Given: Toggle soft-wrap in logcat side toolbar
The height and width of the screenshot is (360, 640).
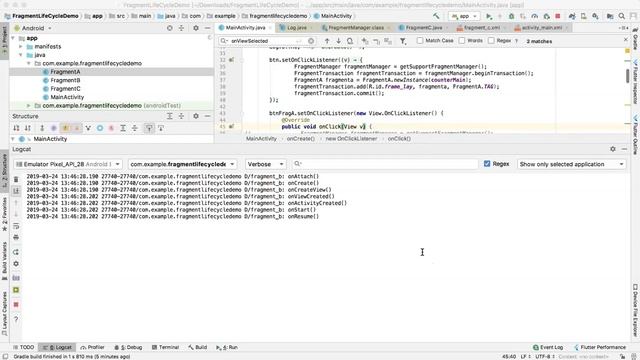Looking at the screenshot, I should 16,226.
